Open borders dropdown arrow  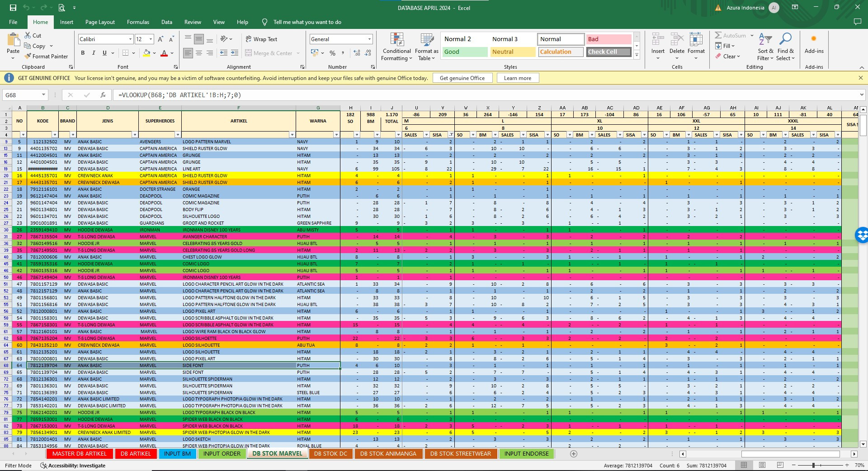(x=134, y=53)
